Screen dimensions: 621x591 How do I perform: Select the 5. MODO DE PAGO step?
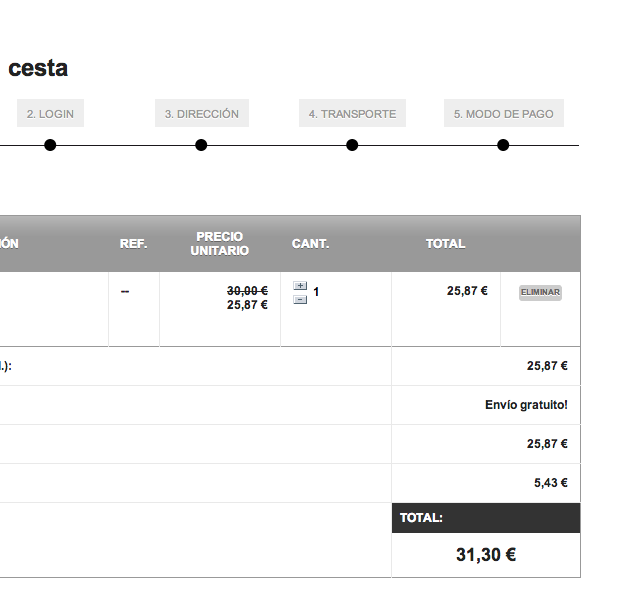pyautogui.click(x=503, y=114)
